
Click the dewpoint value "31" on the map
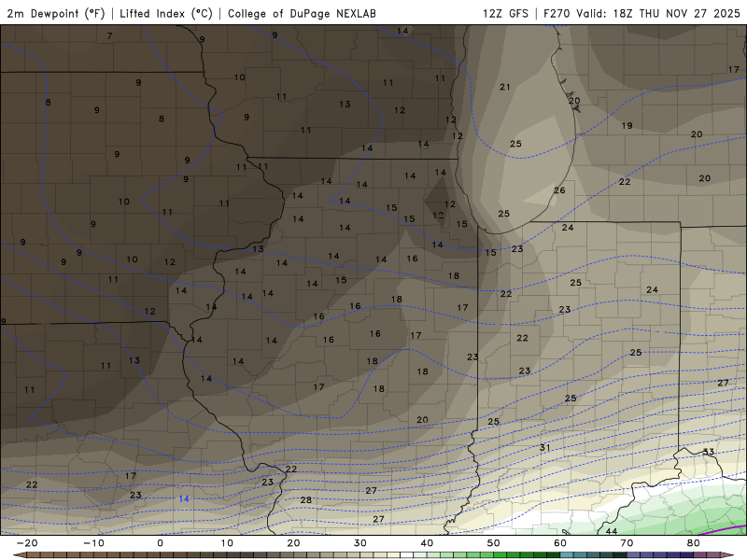(545, 448)
